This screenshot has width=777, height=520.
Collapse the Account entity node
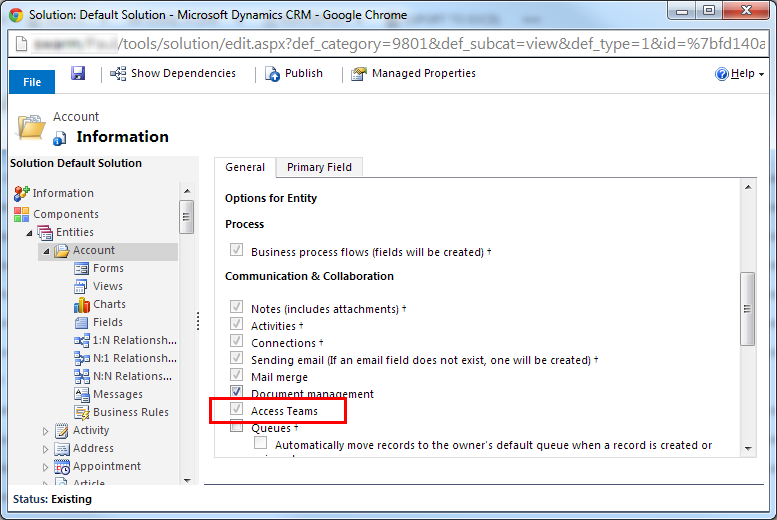tap(46, 251)
